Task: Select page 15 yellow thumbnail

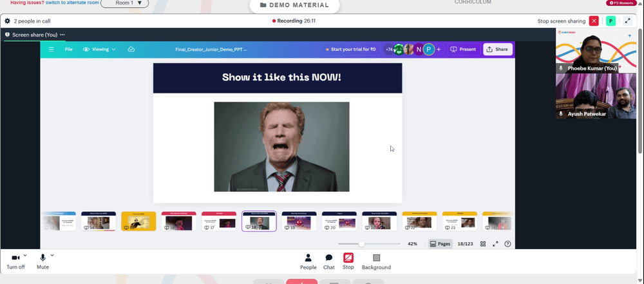Action: tap(138, 221)
